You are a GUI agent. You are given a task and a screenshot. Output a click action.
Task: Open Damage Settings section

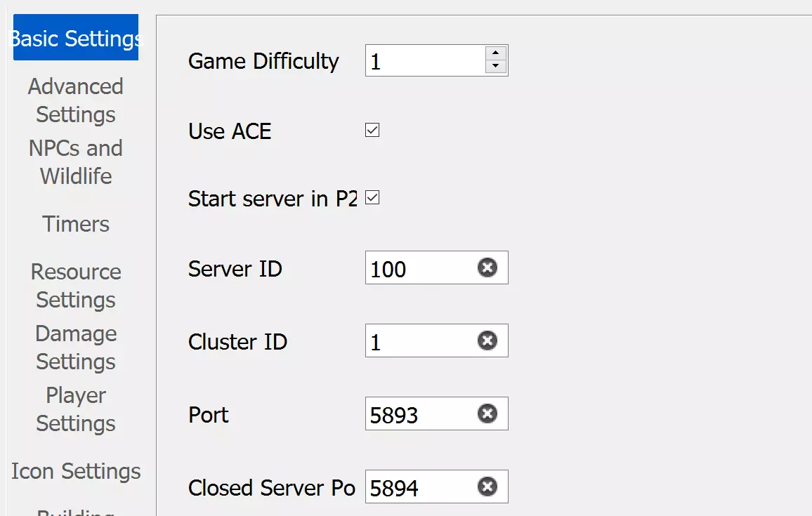[76, 348]
